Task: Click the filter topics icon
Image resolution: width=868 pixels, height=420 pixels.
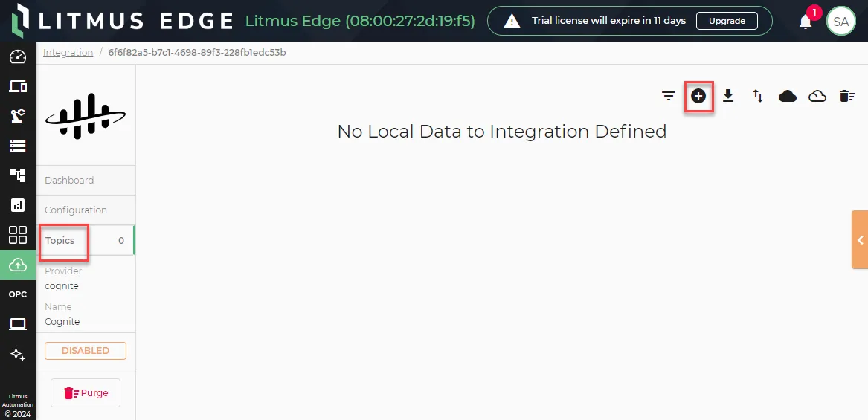Action: [x=669, y=97]
